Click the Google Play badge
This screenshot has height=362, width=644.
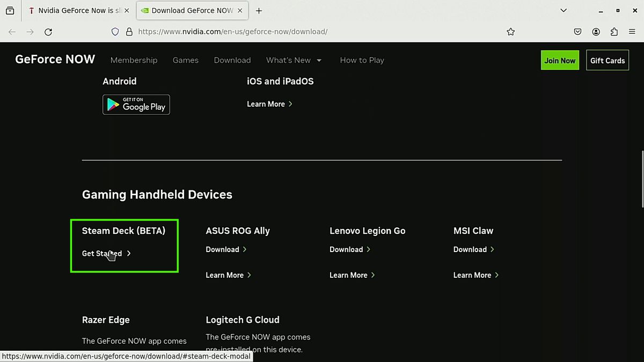coord(136,105)
